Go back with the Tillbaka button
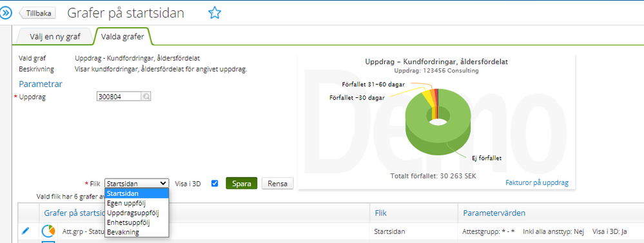 point(37,13)
